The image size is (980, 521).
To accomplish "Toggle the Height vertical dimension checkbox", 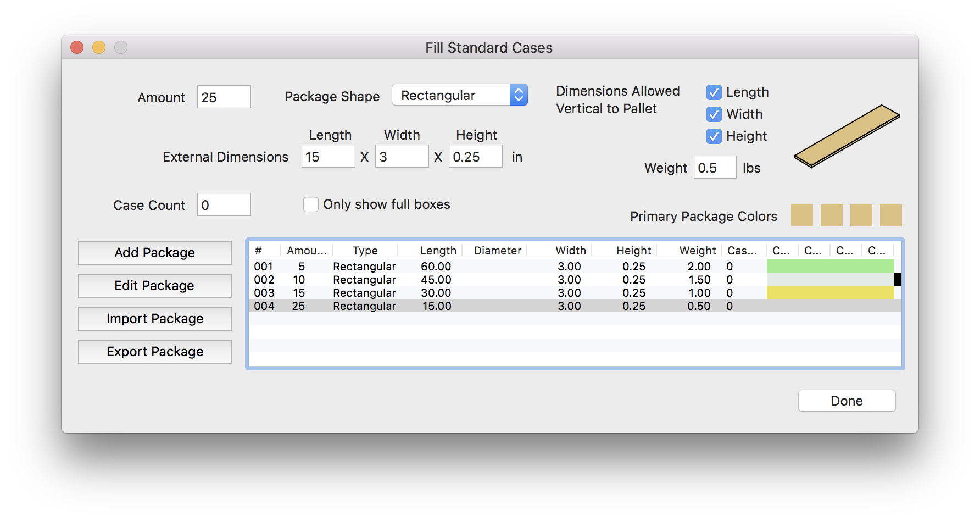I will tap(714, 136).
